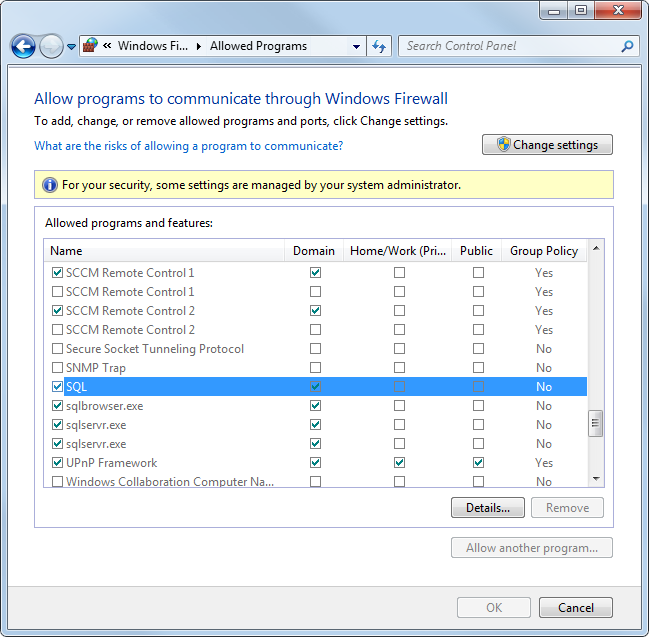Screen dimensions: 649x637
Task: Open Details... for the selected SQL entry
Action: click(x=488, y=507)
